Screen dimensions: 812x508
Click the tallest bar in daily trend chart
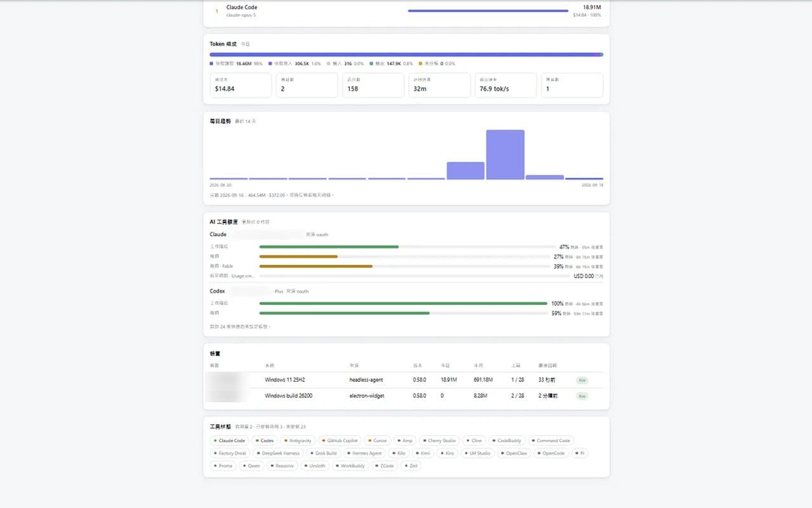coord(506,154)
